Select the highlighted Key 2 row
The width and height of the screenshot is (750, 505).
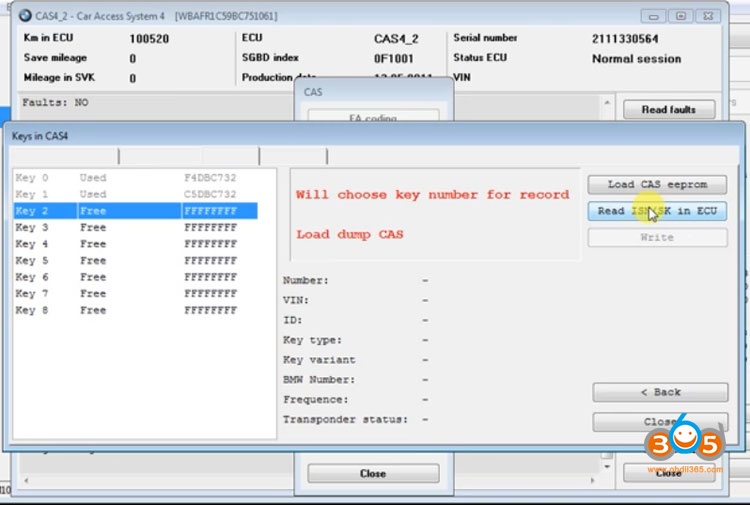[135, 211]
